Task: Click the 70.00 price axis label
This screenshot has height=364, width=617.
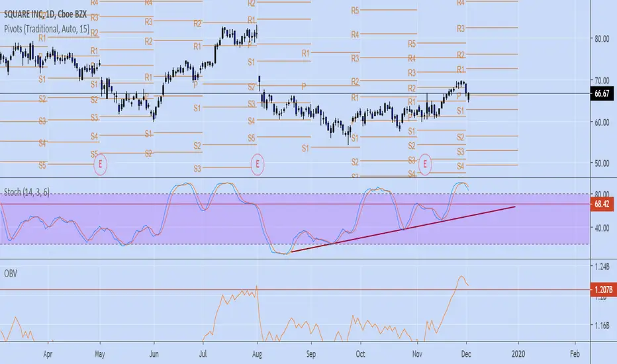Action: tap(601, 81)
